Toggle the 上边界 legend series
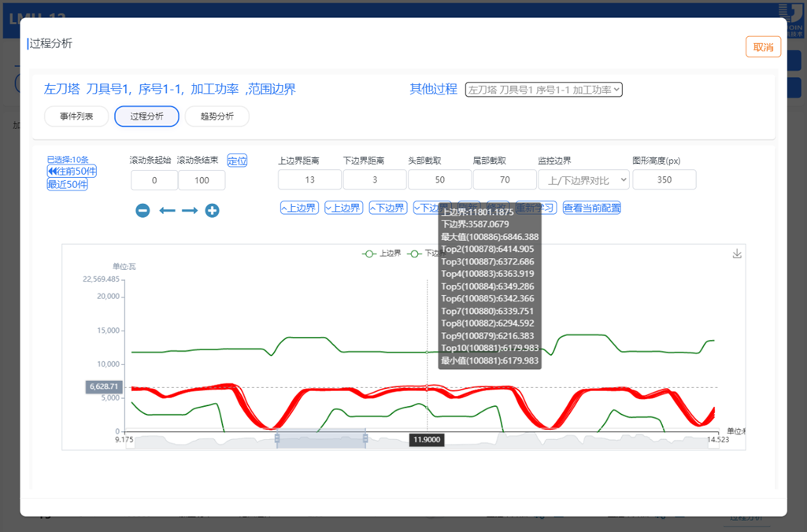The height and width of the screenshot is (532, 807). [x=381, y=253]
